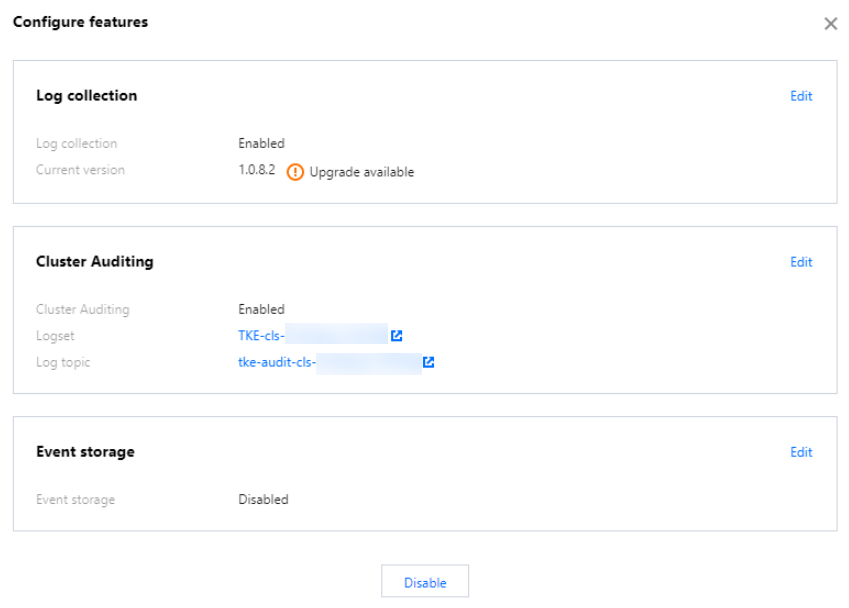This screenshot has height=608, width=849.
Task: Click the Log collection Enabled status
Action: click(261, 143)
